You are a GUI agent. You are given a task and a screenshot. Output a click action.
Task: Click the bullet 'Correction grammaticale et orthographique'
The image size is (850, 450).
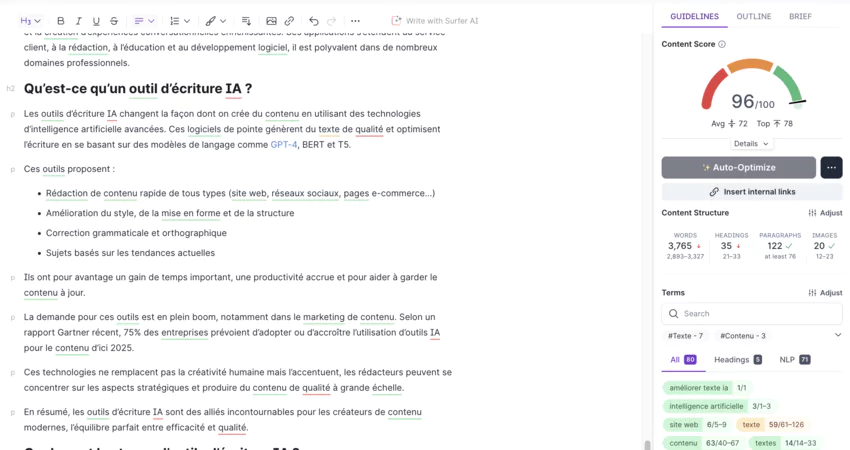pyautogui.click(x=136, y=233)
